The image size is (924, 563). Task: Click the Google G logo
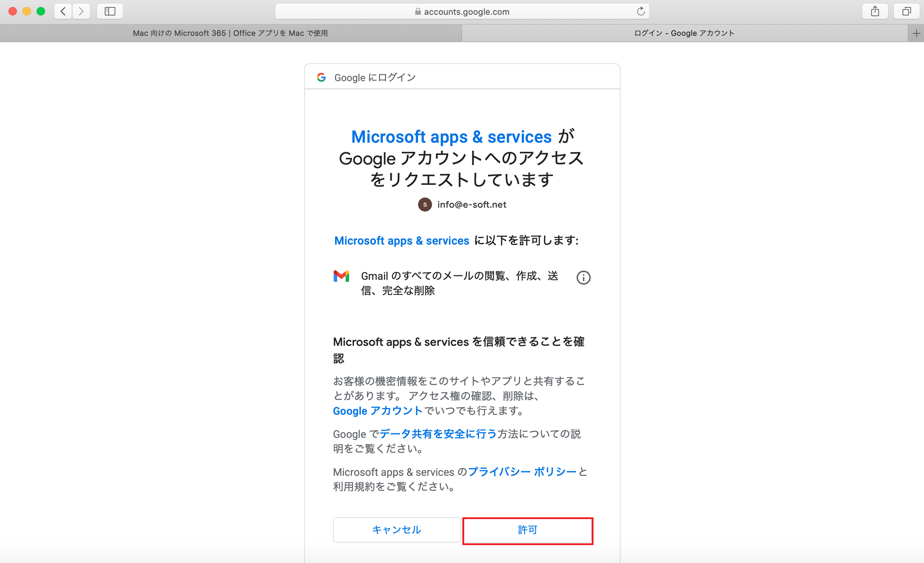coord(321,77)
